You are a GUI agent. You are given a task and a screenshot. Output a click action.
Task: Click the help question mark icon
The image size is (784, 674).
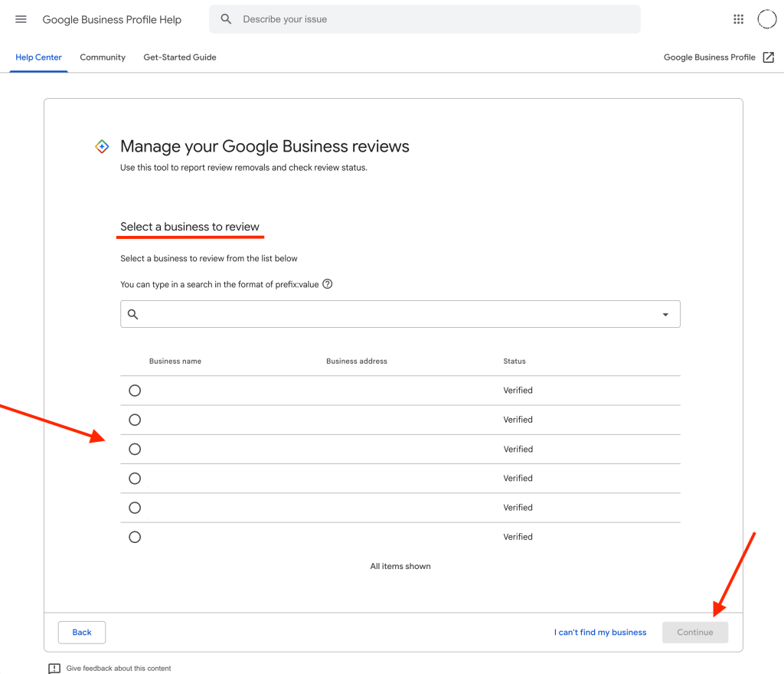328,284
